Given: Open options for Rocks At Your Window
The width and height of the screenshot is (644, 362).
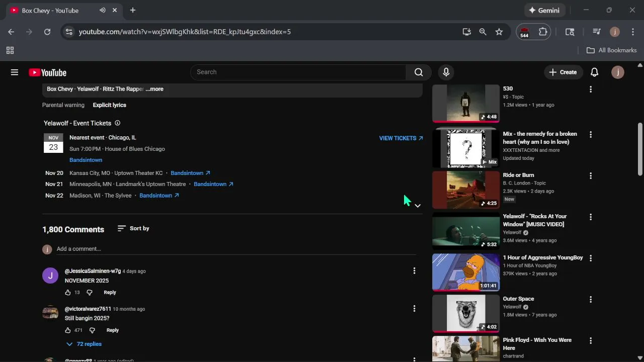Looking at the screenshot, I should (591, 217).
